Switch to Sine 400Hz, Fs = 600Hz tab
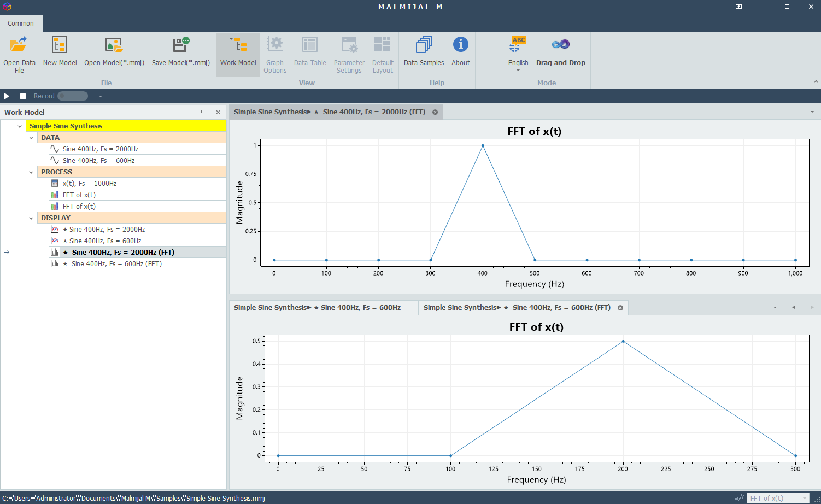 click(x=324, y=308)
